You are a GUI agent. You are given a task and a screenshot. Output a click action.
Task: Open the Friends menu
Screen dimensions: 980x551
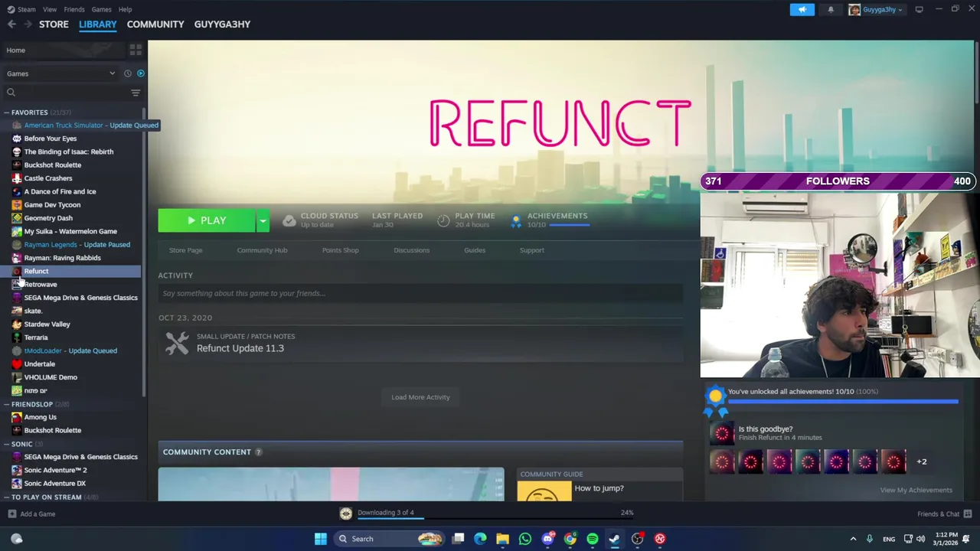[x=74, y=9]
